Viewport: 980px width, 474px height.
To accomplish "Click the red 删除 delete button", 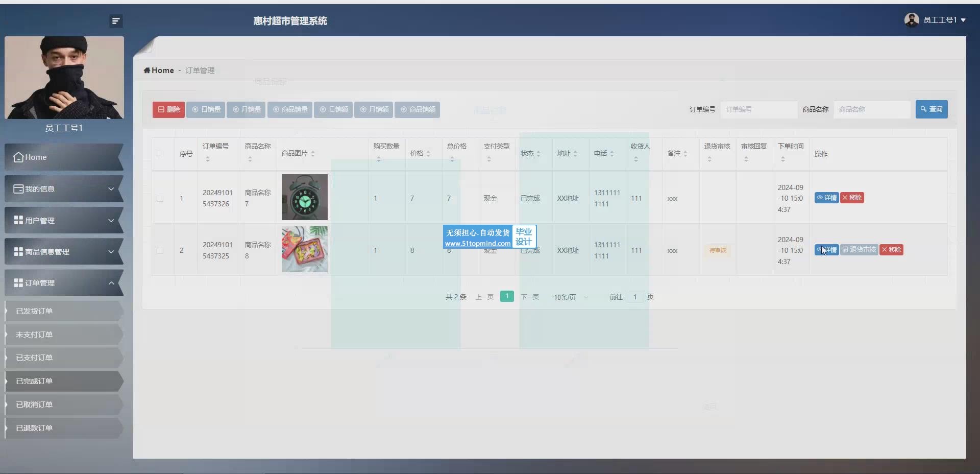I will click(168, 109).
